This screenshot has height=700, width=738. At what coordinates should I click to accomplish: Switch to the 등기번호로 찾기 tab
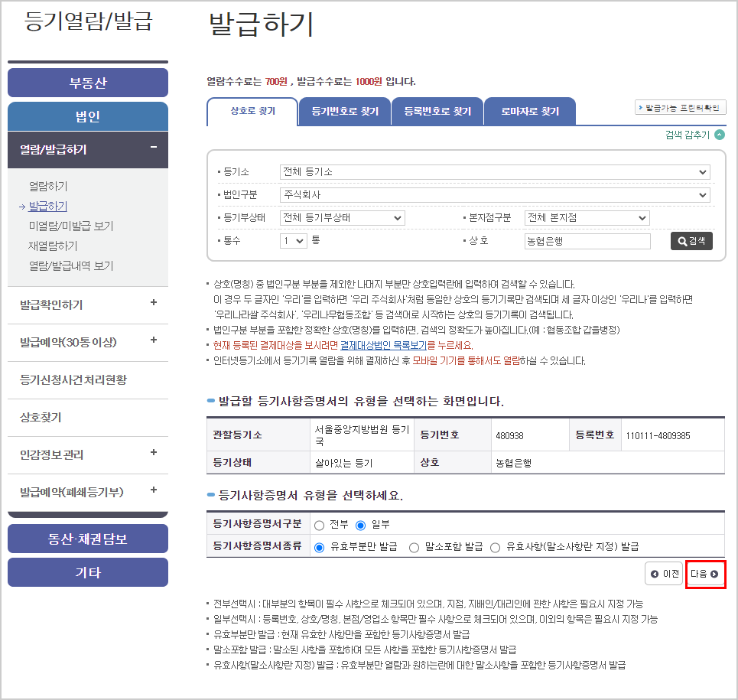pyautogui.click(x=344, y=111)
